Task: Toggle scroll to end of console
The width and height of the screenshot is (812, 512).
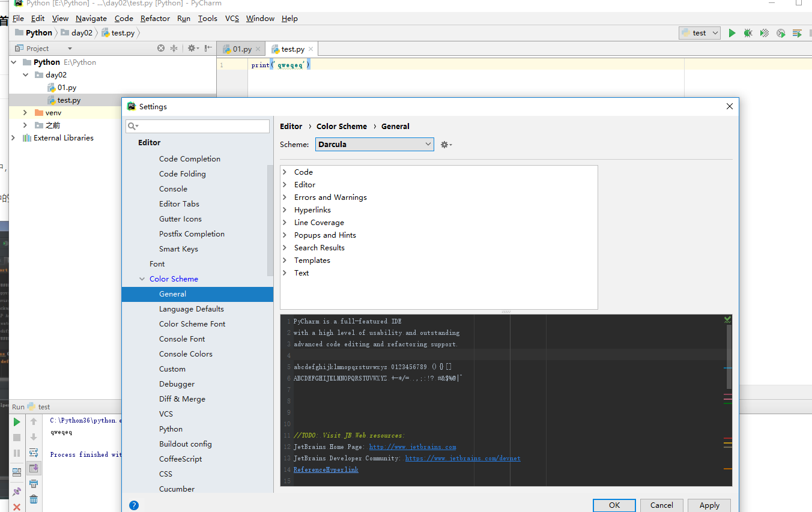Action: click(34, 468)
